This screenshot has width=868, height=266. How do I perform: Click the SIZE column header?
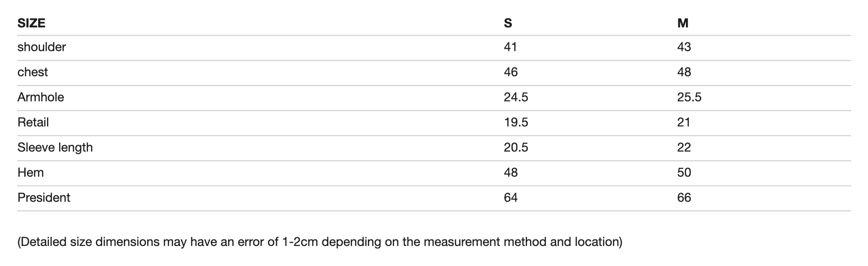[x=31, y=23]
